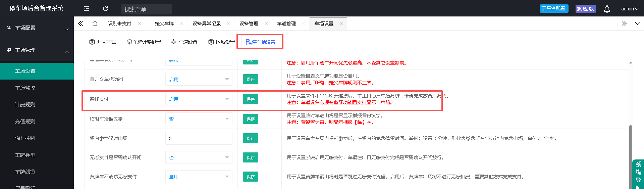Collapse the sidebar with the menu fold icon
This screenshot has height=189, width=644.
tap(86, 9)
